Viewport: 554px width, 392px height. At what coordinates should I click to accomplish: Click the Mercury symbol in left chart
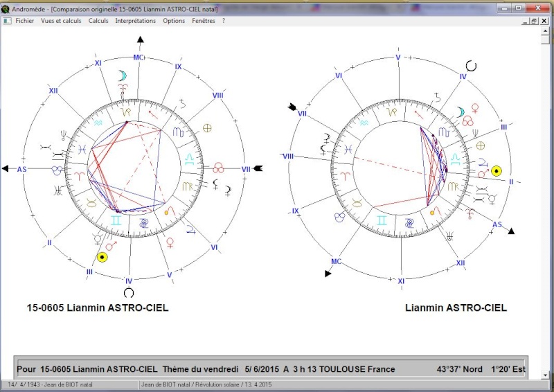[x=98, y=239]
